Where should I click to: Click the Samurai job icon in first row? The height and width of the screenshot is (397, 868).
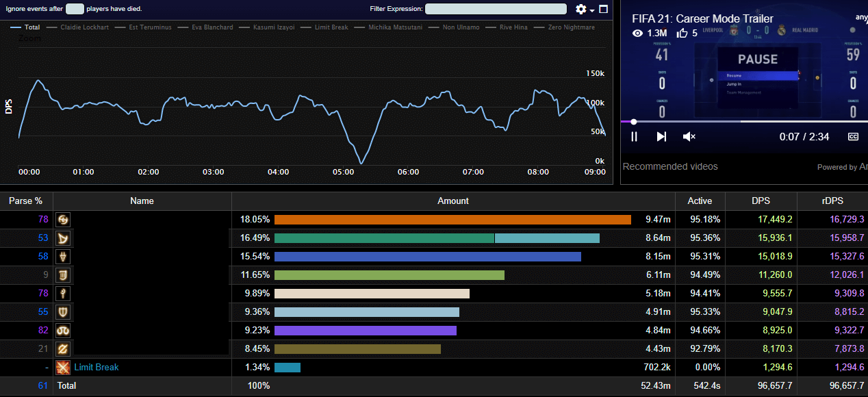63,220
